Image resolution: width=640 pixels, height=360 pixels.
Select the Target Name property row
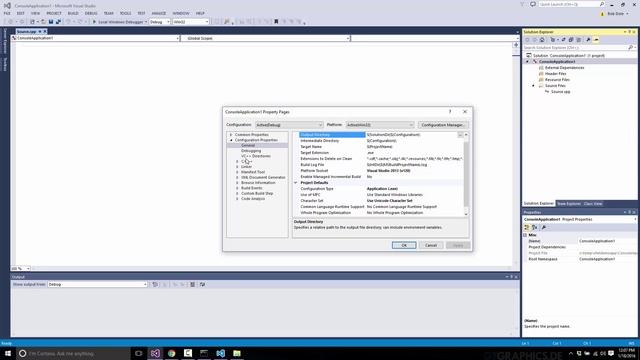(381, 147)
